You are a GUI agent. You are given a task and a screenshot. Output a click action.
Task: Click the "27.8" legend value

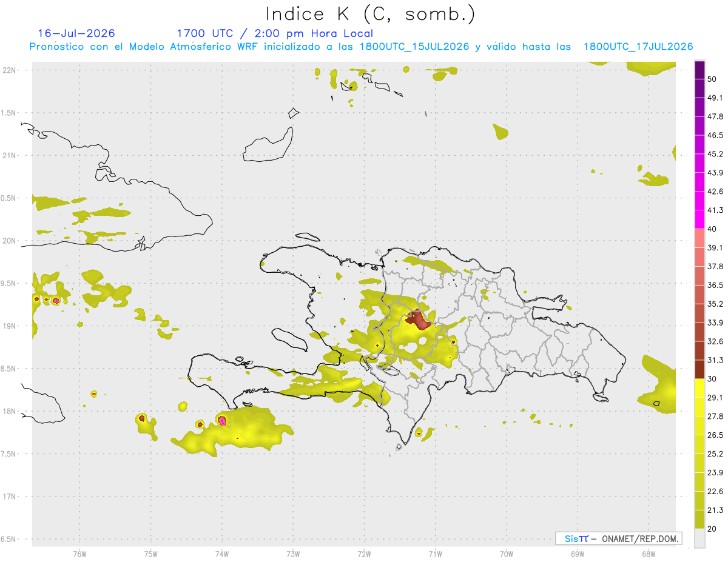716,416
